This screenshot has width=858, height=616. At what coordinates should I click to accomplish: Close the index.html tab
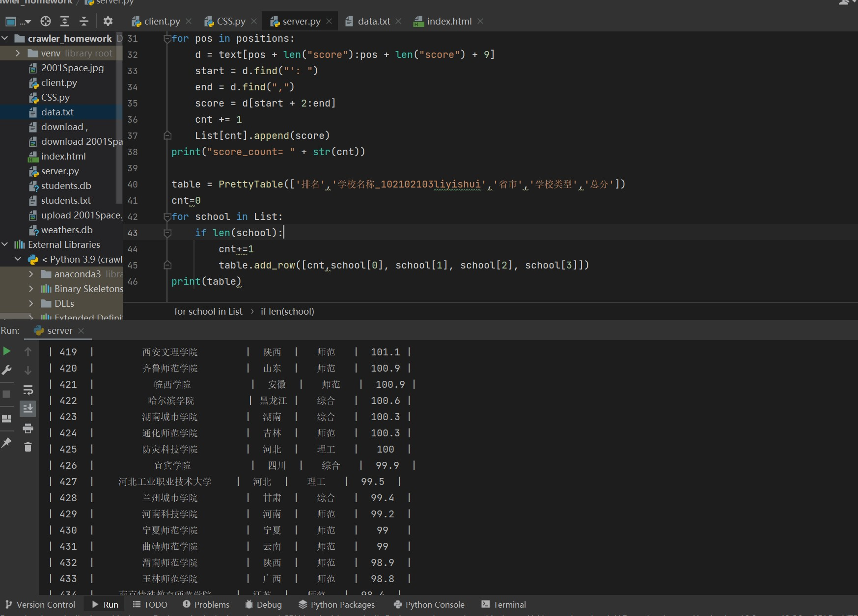[x=480, y=21]
